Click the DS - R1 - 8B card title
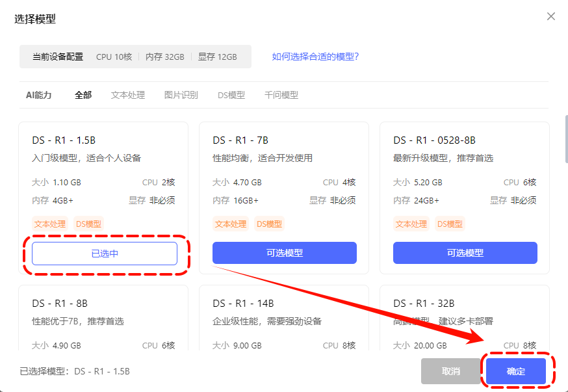Viewport: 568px width, 392px height. (60, 303)
